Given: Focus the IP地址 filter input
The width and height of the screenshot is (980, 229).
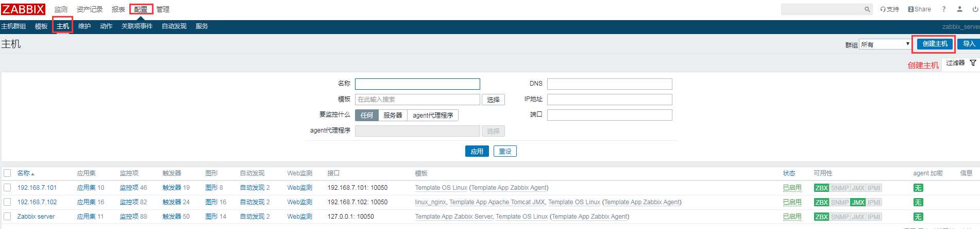Looking at the screenshot, I should [610, 100].
